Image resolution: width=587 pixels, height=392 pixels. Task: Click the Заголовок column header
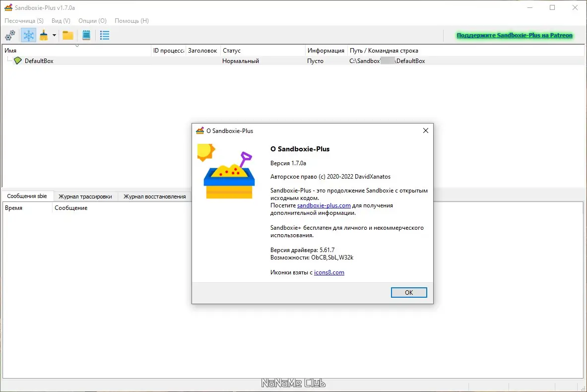[x=202, y=51]
